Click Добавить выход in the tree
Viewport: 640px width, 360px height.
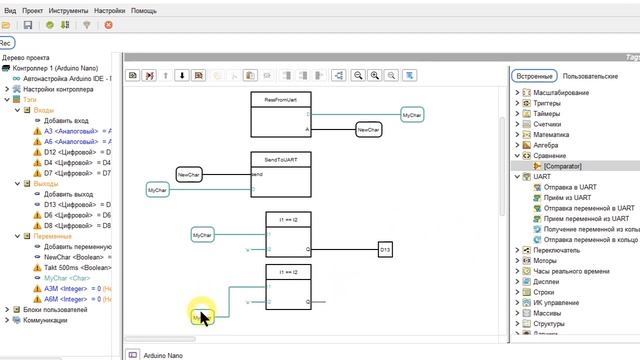69,194
